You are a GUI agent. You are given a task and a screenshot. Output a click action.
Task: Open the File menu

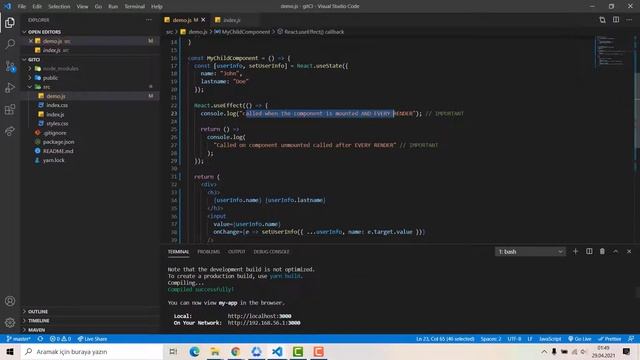(22, 7)
